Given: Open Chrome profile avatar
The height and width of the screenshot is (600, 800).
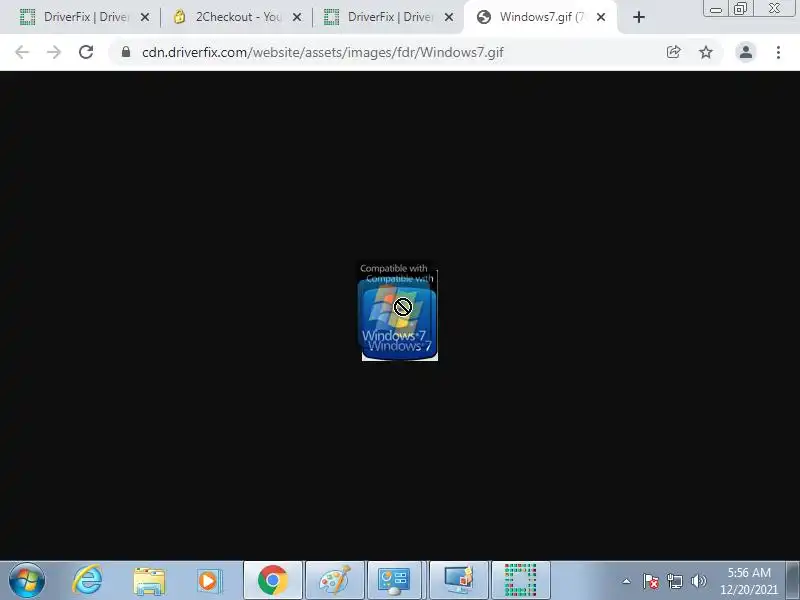Looking at the screenshot, I should 745,52.
